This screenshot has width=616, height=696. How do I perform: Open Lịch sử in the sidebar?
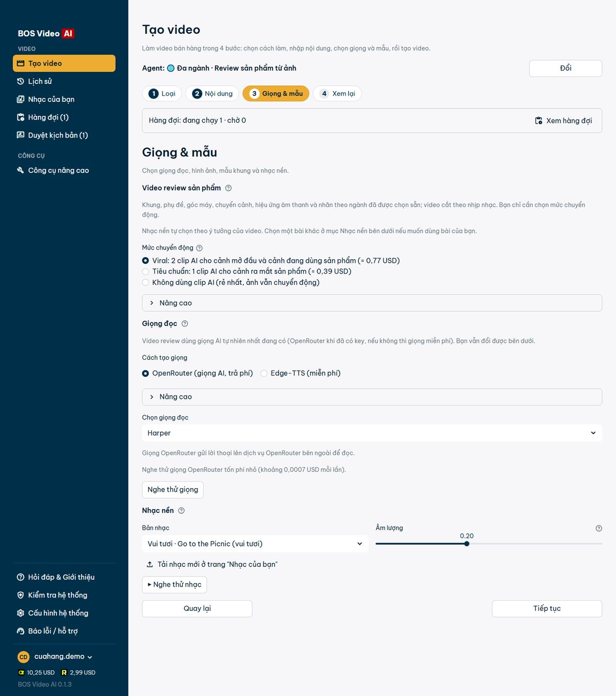64,81
